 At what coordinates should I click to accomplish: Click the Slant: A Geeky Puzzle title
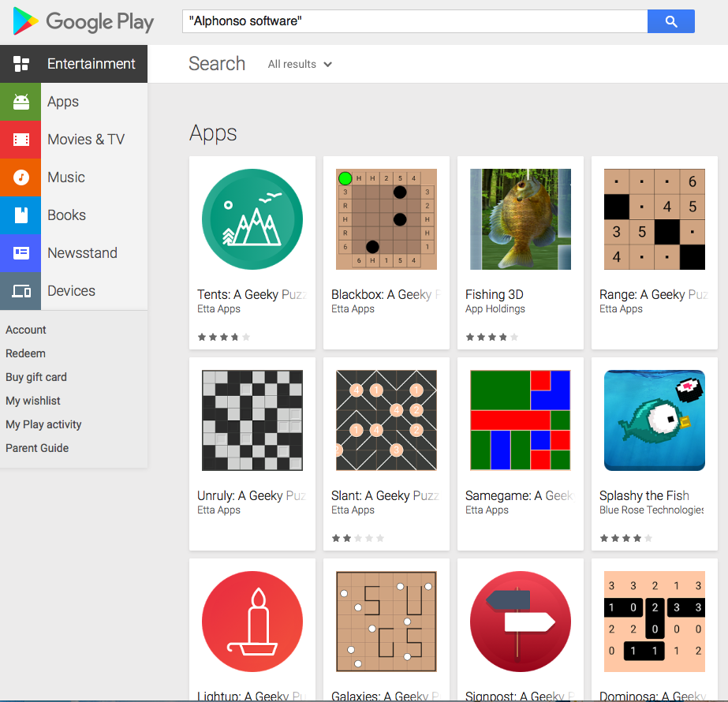click(386, 495)
